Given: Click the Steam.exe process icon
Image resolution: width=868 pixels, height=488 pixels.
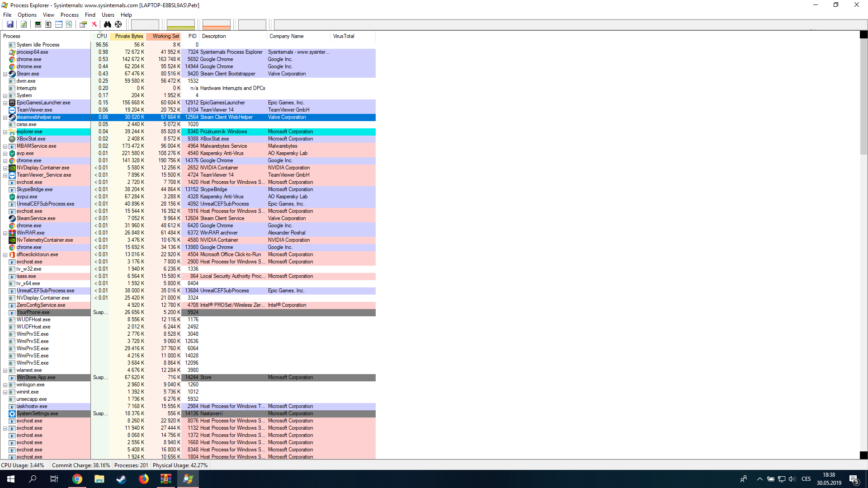Looking at the screenshot, I should [x=12, y=74].
